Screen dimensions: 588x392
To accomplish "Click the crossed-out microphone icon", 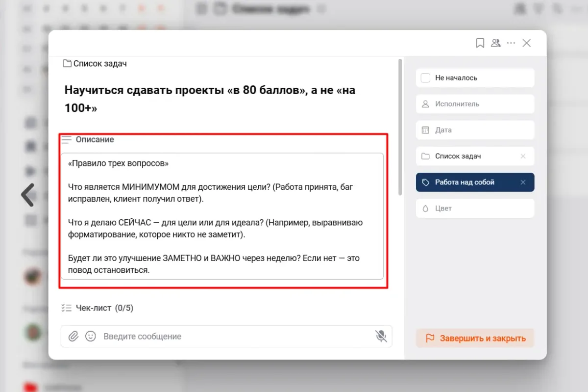I will [381, 336].
